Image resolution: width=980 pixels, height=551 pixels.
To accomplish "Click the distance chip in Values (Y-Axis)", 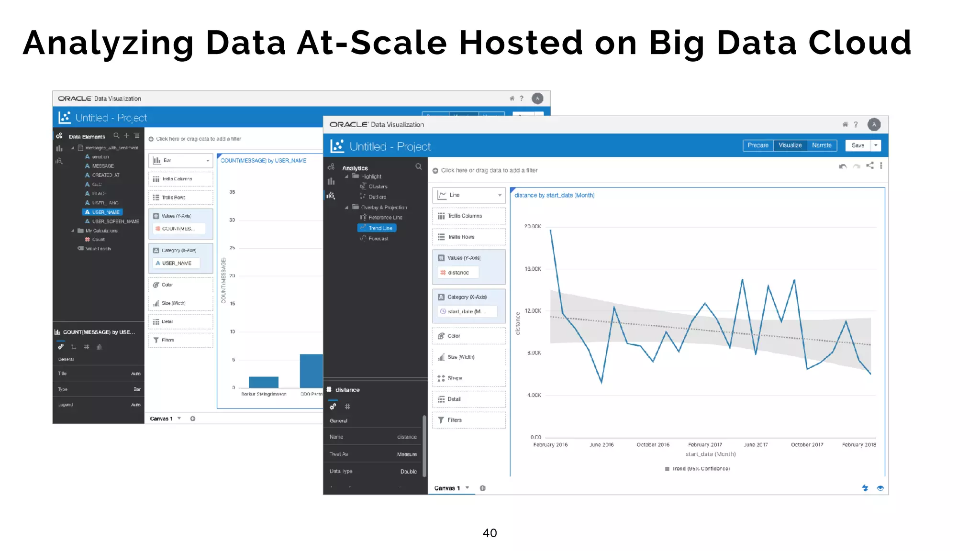I will click(x=458, y=273).
